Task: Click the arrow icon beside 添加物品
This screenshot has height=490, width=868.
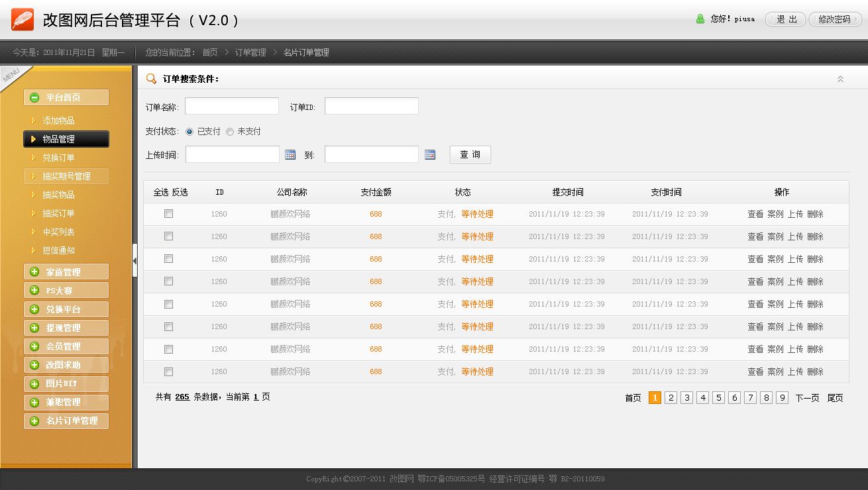Action: tap(33, 121)
